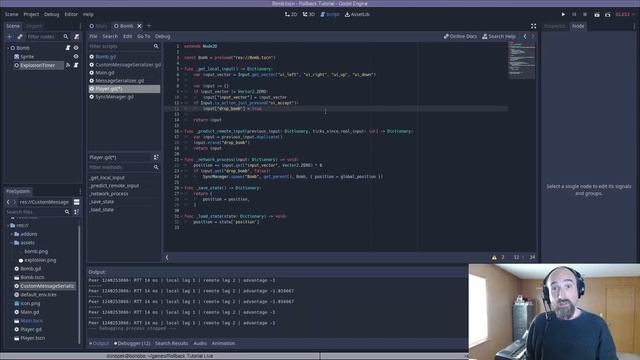Open renderer GLES3 dropdown
Viewport: 640px width, 360px height.
coord(625,14)
